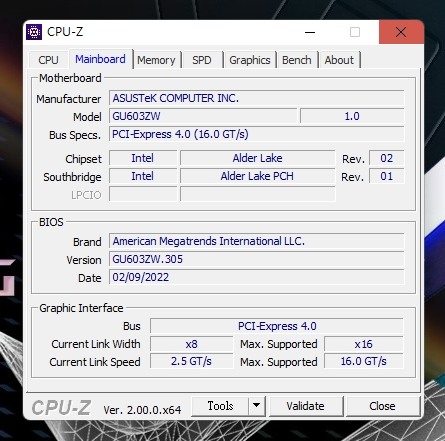Image resolution: width=445 pixels, height=441 pixels.
Task: Click the Chipset name Alder Lake
Action: (x=257, y=158)
